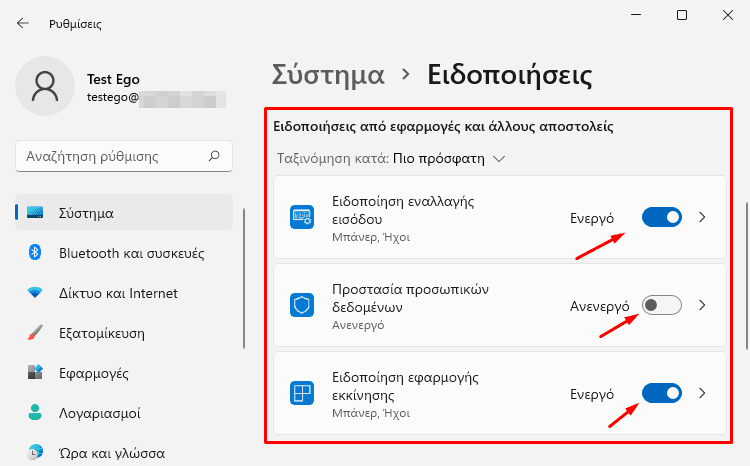Click the user profile avatar icon
This screenshot has height=466, width=750.
pos(45,86)
